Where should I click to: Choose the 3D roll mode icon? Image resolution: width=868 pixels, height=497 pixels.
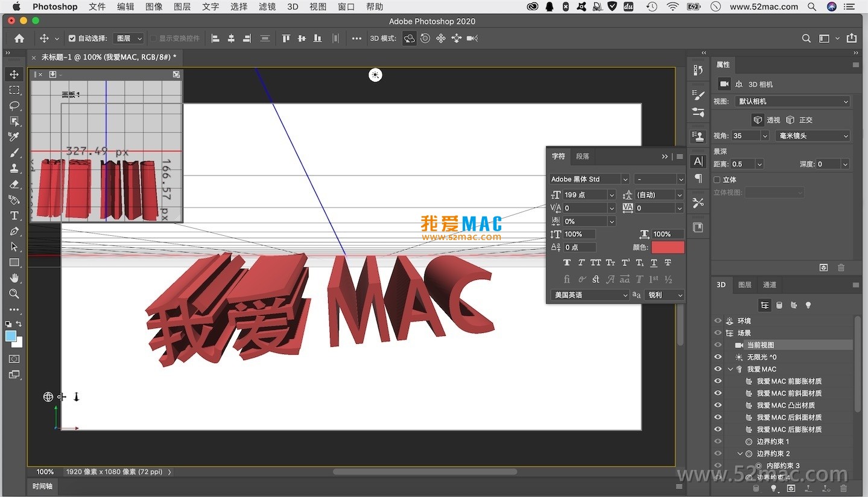pyautogui.click(x=425, y=38)
